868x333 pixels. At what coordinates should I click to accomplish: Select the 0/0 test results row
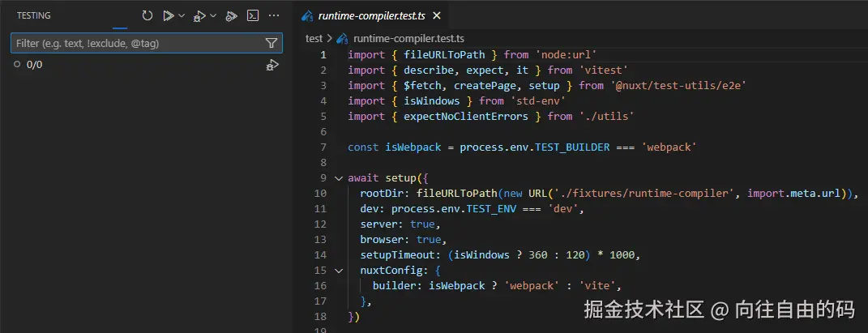click(x=146, y=65)
